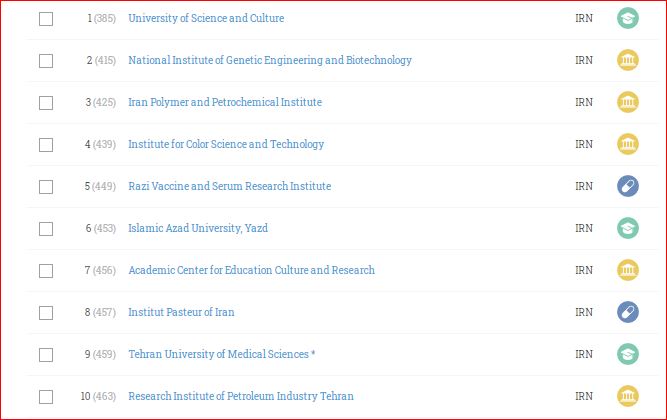
Task: Tick the checkbox for University of Science and Culture
Action: click(46, 19)
